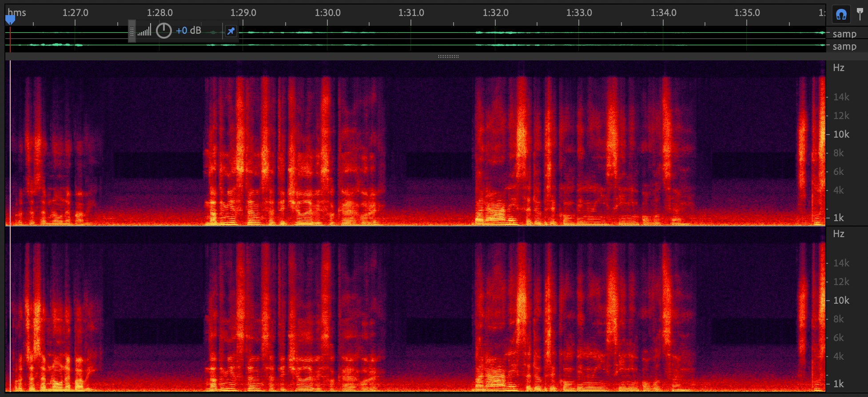Click the hms time format label
868x397 pixels.
pyautogui.click(x=17, y=12)
